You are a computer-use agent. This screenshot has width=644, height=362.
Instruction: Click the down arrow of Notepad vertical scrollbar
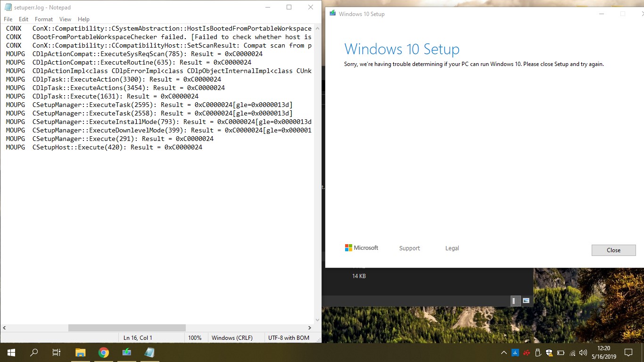317,320
